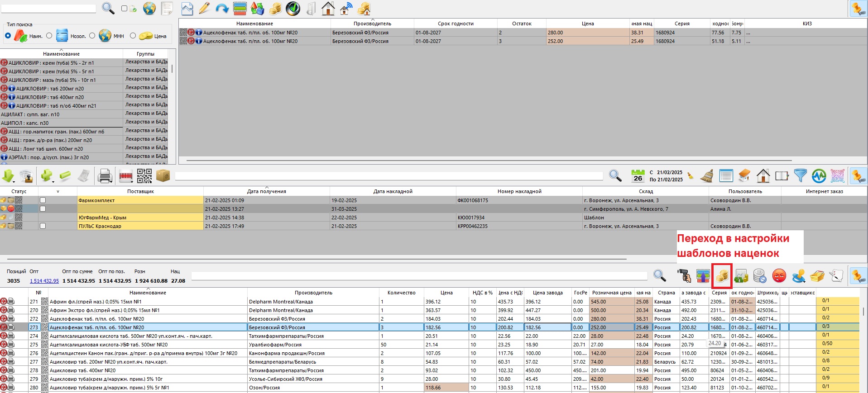
Task: Select the Цена search type radio button
Action: (133, 36)
